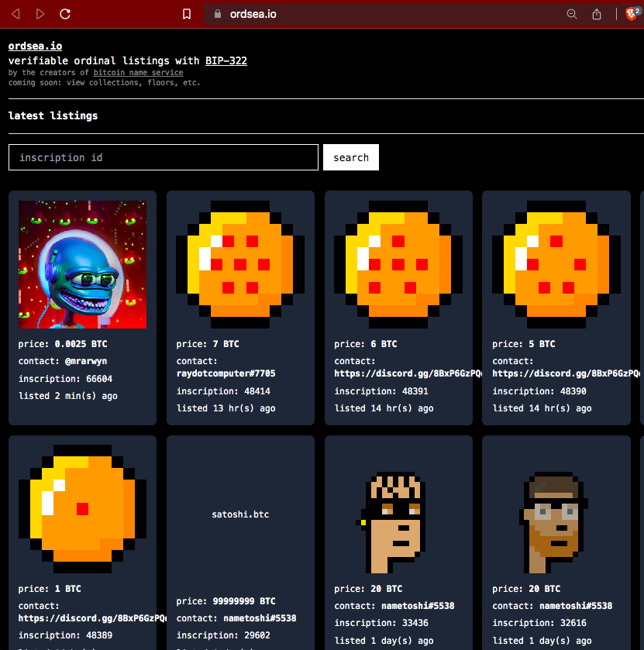Focus the inscription id search field

click(x=164, y=157)
